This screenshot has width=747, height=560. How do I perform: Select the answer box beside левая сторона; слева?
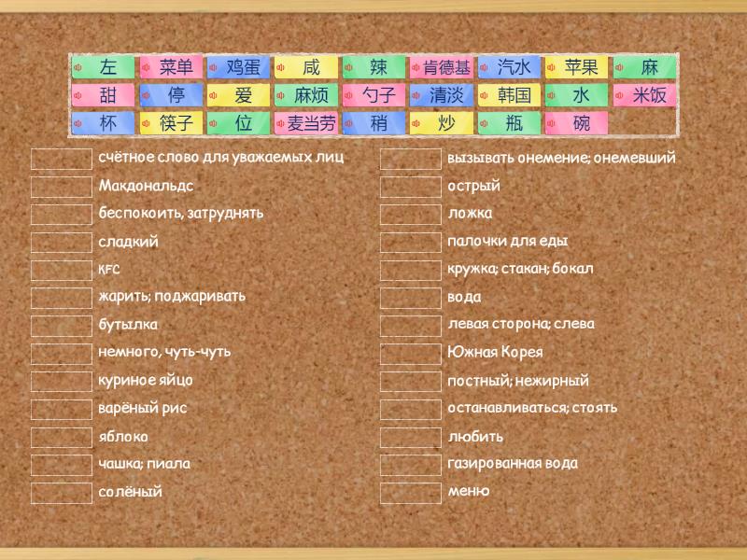point(411,326)
